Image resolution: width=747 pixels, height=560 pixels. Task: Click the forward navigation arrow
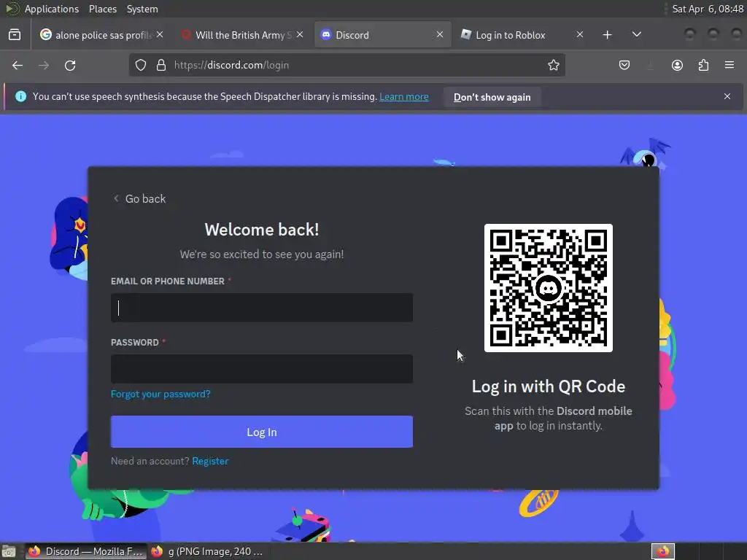coord(44,65)
